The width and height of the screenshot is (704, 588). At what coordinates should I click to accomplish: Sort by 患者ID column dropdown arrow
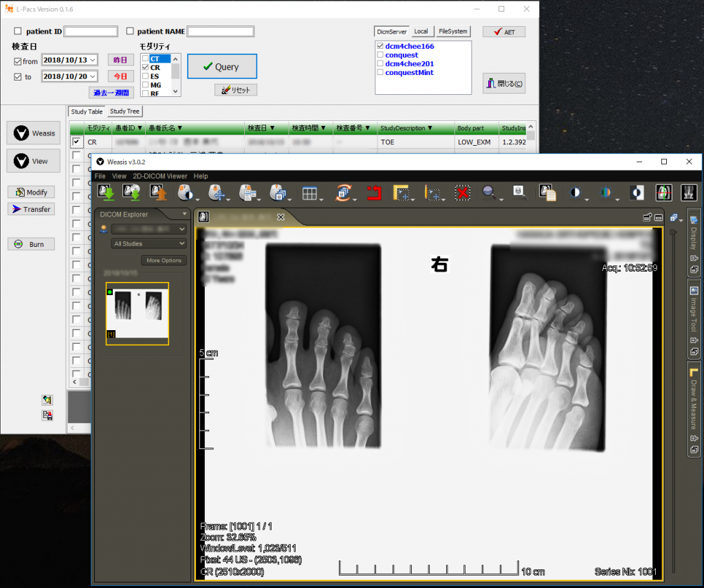[140, 128]
